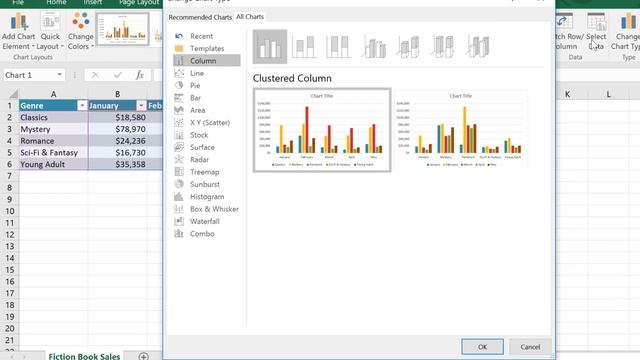This screenshot has width=640, height=360.
Task: Pick the first clustered column preview thumbnail
Action: (x=322, y=130)
